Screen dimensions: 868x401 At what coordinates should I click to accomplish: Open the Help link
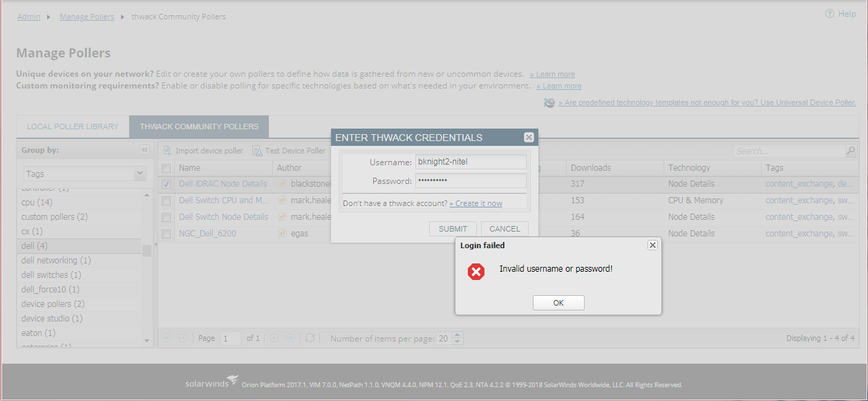click(847, 14)
